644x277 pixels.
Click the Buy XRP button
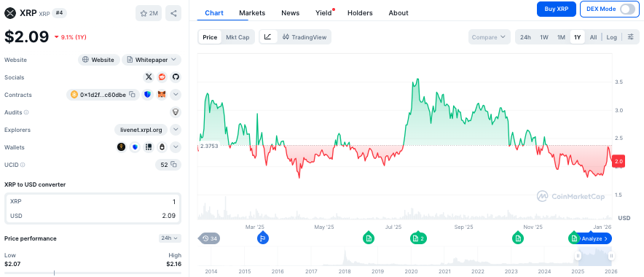(557, 9)
